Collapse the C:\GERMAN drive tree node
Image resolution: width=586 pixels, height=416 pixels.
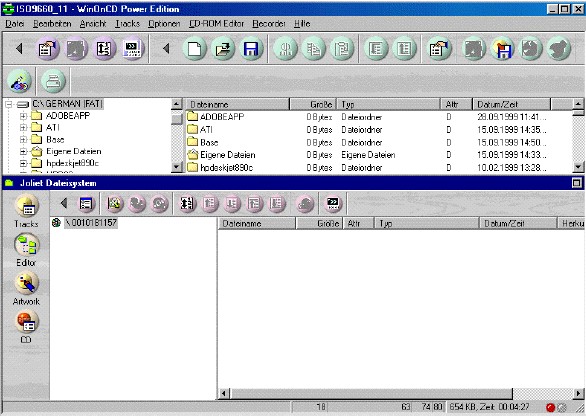pyautogui.click(x=9, y=104)
